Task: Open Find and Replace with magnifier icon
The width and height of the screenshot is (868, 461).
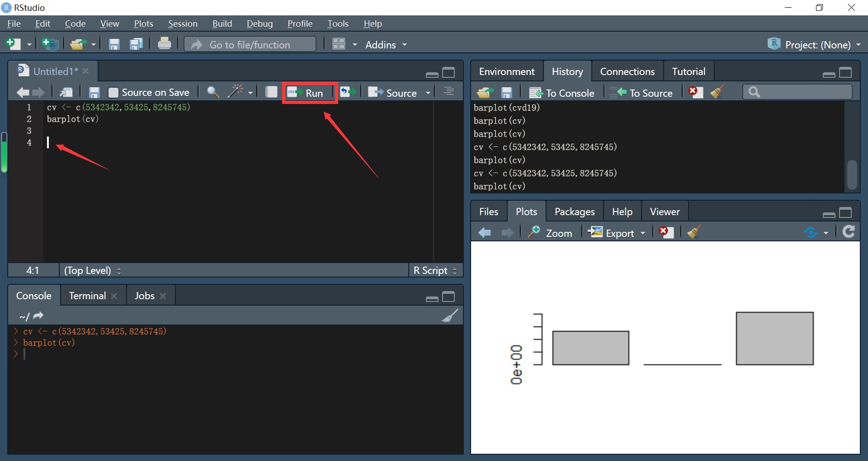Action: click(x=212, y=92)
